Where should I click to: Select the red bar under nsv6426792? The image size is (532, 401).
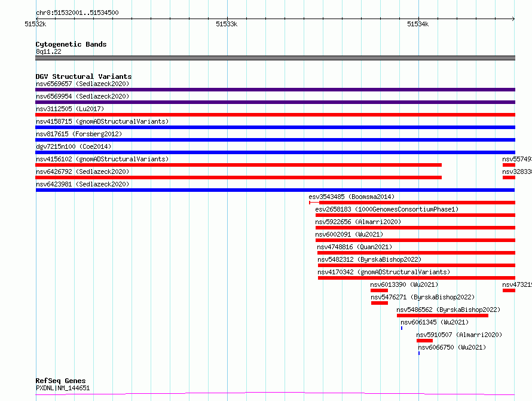(x=239, y=177)
